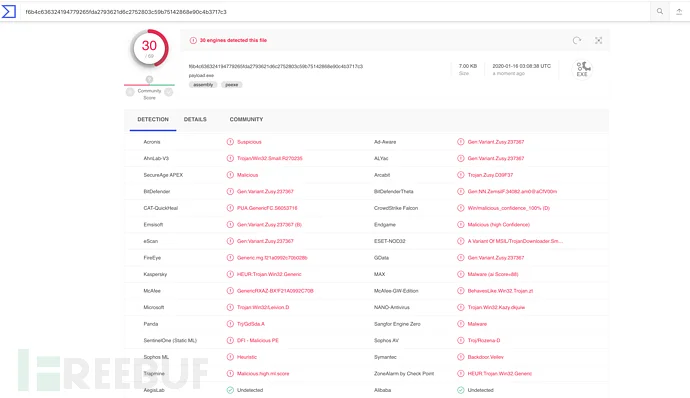Screen dimensions: 690x398
Task: Click Kaspersky 'HEUR:Trojan.Win32.Generic' result
Action: [269, 274]
